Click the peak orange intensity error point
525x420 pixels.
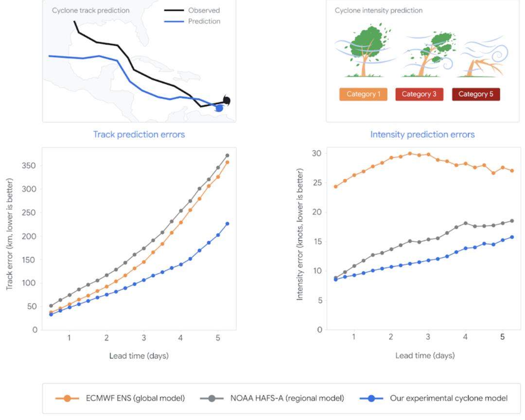pyautogui.click(x=410, y=154)
